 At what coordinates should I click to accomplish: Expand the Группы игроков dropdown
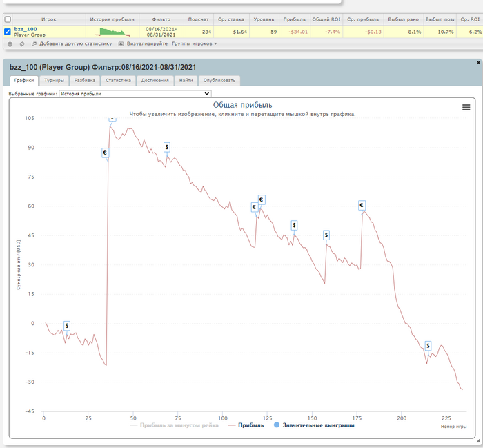pyautogui.click(x=195, y=43)
